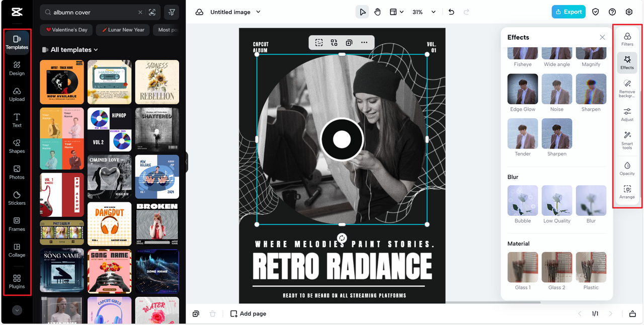
Task: Click the Export button
Action: [569, 12]
